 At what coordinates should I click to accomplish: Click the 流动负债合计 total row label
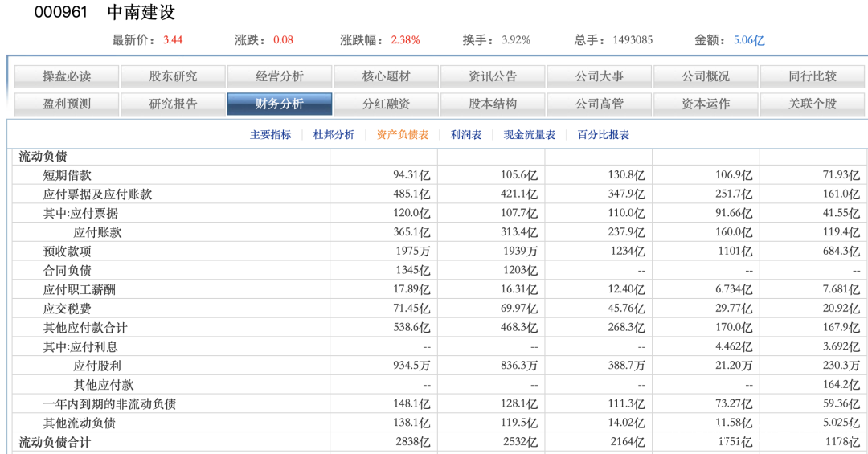[55, 443]
